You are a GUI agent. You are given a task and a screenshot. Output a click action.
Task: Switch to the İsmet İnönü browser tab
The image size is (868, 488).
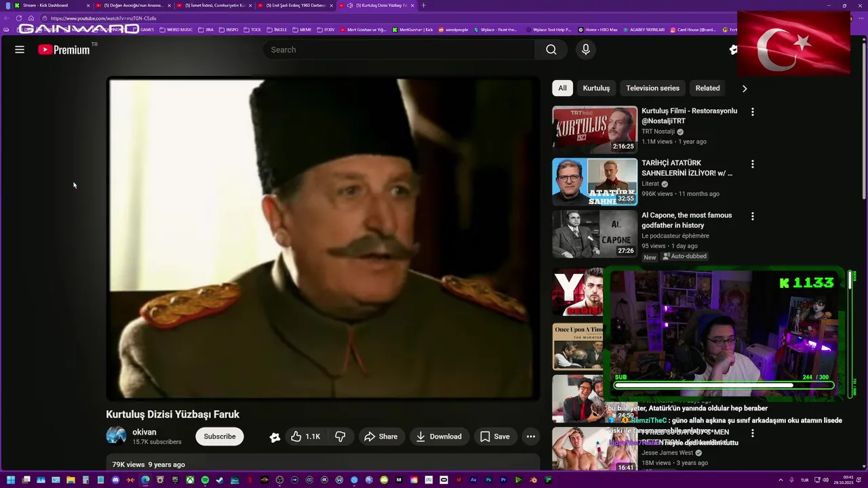[x=214, y=5]
